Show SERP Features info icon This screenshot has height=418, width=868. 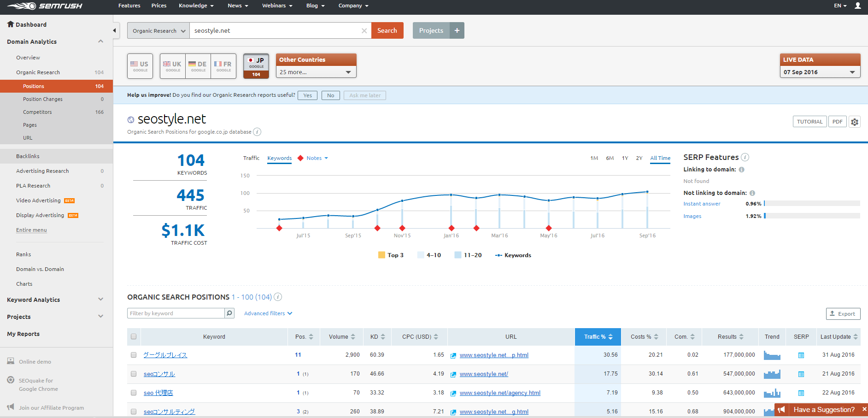coord(745,157)
